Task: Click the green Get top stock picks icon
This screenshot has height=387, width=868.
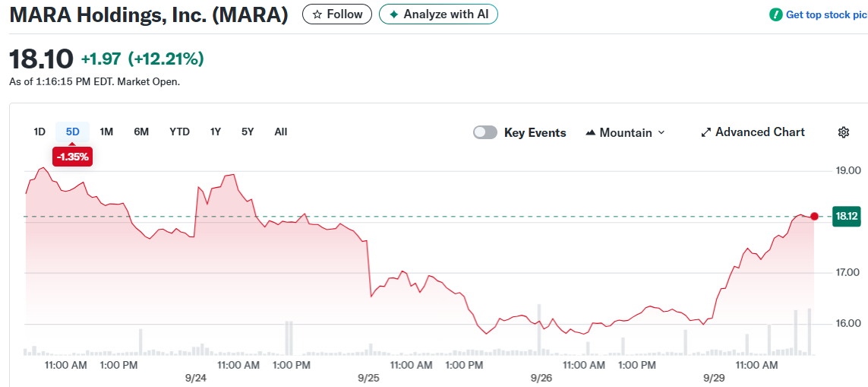Action: 776,15
